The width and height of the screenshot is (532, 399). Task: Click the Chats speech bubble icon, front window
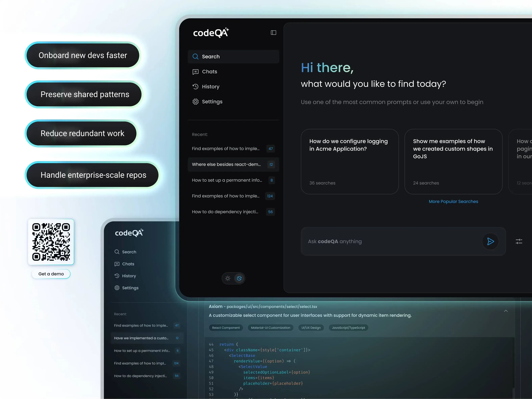[195, 72]
